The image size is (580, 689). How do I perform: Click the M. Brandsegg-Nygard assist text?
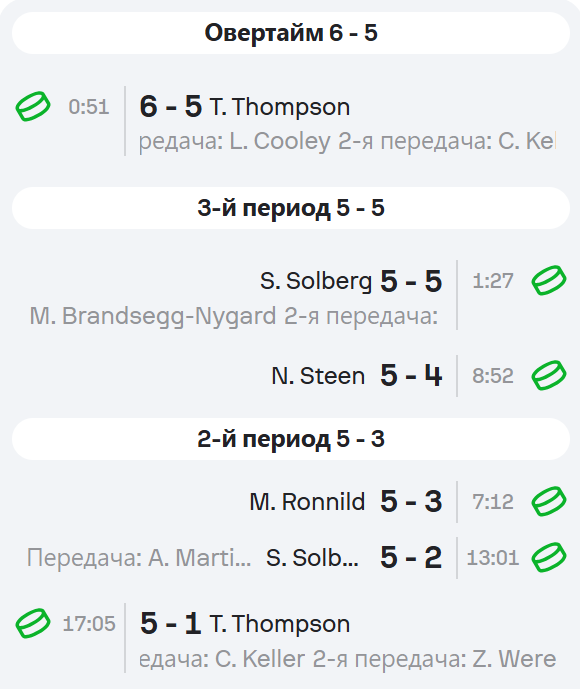(153, 316)
